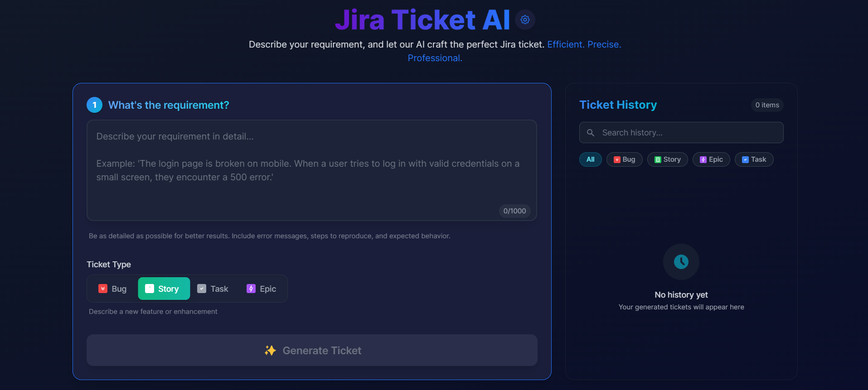The image size is (868, 390).
Task: Filter history by Epic tickets
Action: (711, 159)
